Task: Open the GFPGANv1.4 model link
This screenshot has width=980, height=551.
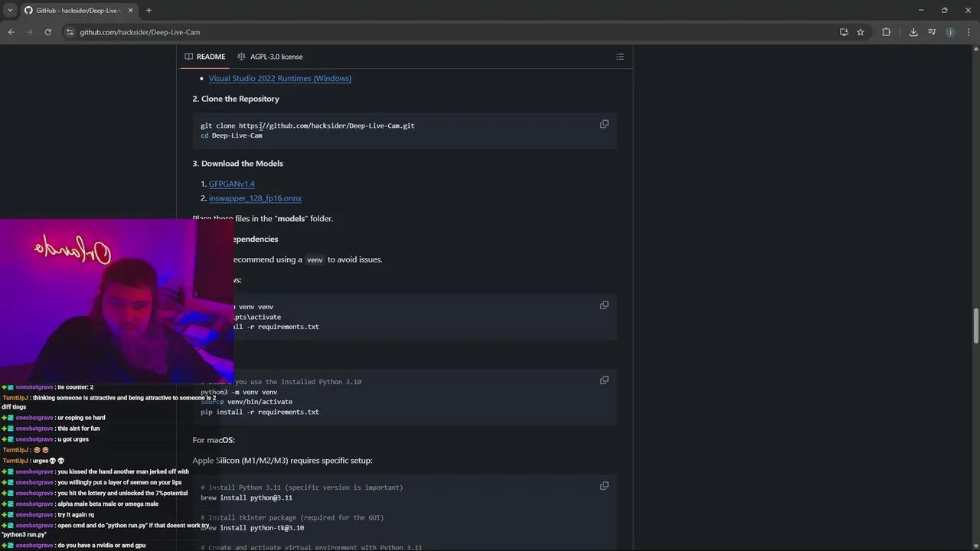Action: tap(232, 184)
